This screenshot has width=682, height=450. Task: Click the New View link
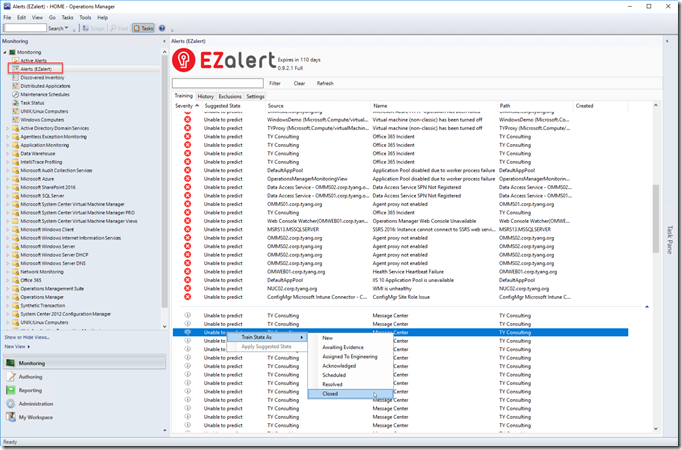15,347
